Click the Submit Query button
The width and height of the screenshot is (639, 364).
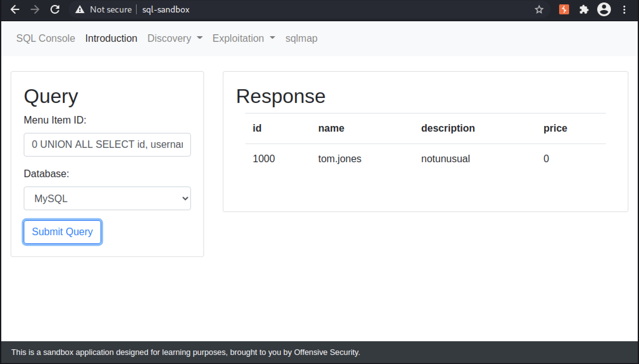[62, 232]
